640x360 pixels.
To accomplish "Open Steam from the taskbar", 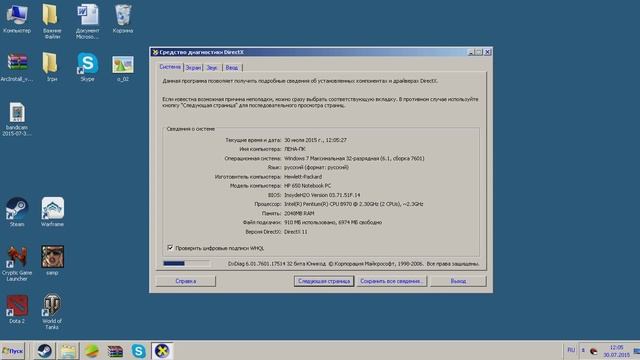I will 44,351.
